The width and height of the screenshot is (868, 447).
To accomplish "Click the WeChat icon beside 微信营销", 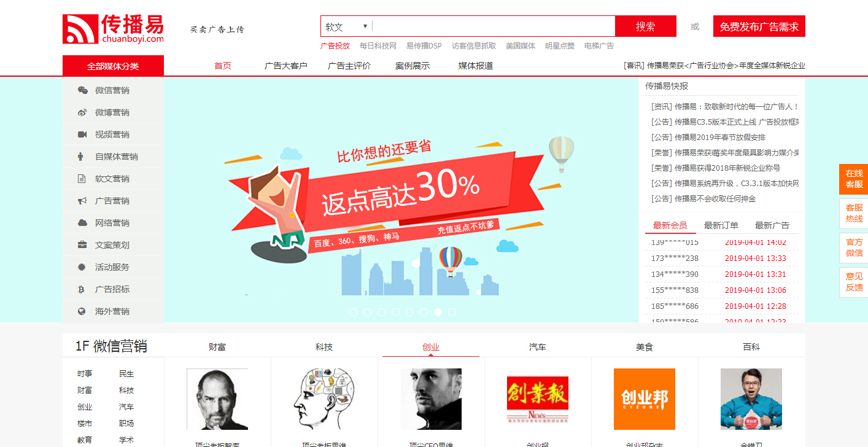I will click(x=82, y=90).
